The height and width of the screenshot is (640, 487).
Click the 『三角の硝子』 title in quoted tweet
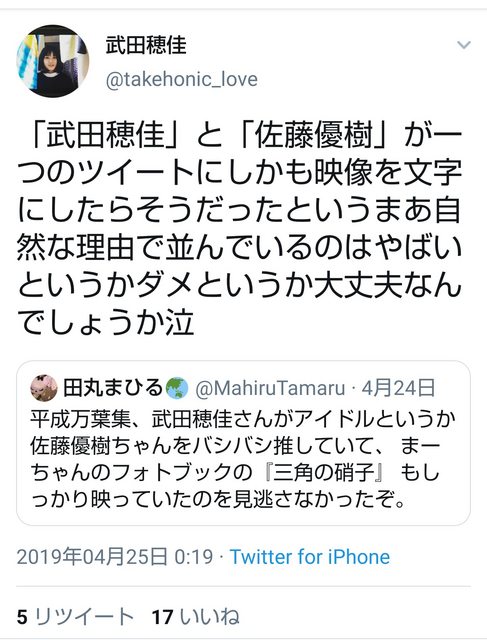point(324,472)
